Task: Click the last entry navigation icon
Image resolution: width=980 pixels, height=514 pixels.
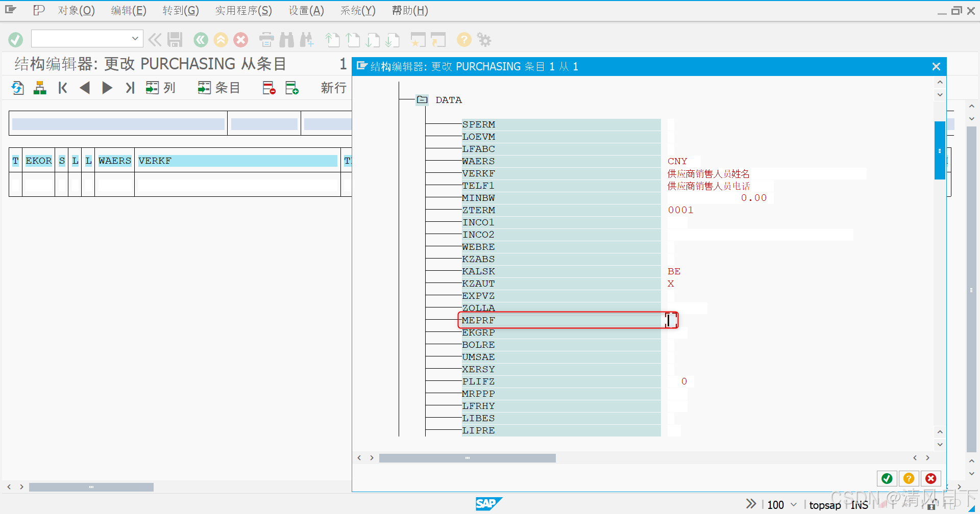Action: (x=130, y=88)
